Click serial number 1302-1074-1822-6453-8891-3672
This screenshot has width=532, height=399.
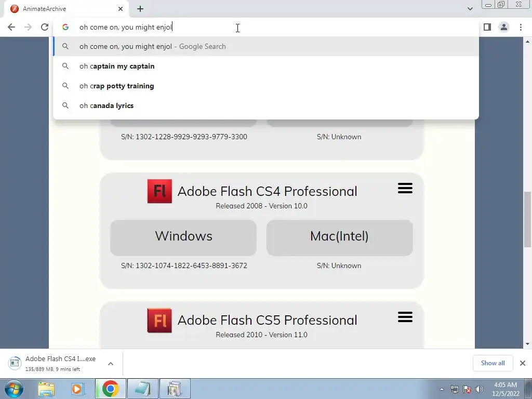click(x=191, y=265)
